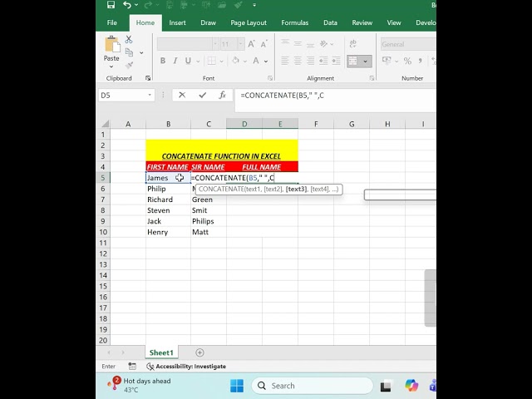Click the macro record icon in status bar
The width and height of the screenshot is (532, 399).
click(132, 366)
